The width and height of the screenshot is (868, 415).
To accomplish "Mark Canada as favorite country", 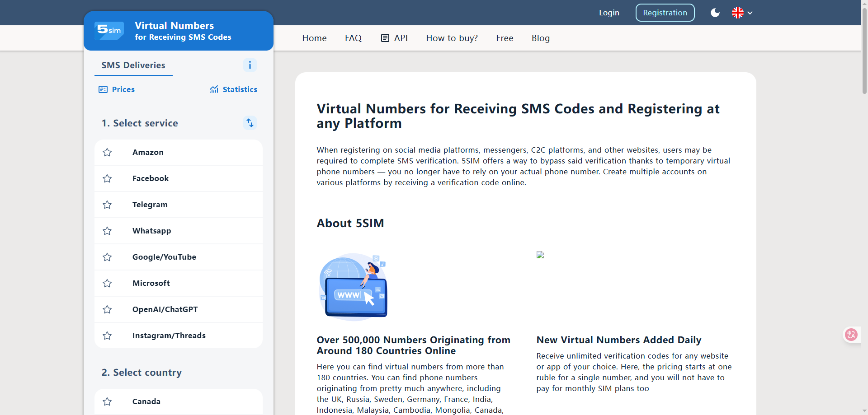I will tap(107, 401).
